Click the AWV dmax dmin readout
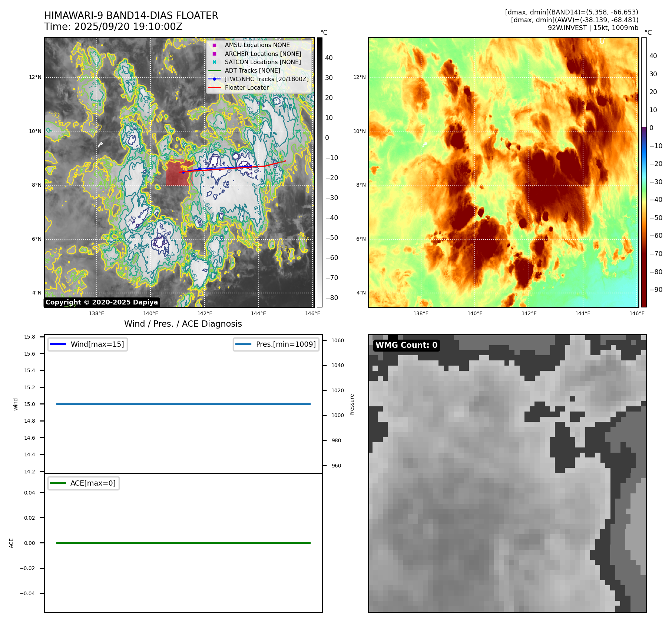The height and width of the screenshot is (626, 672). [575, 20]
